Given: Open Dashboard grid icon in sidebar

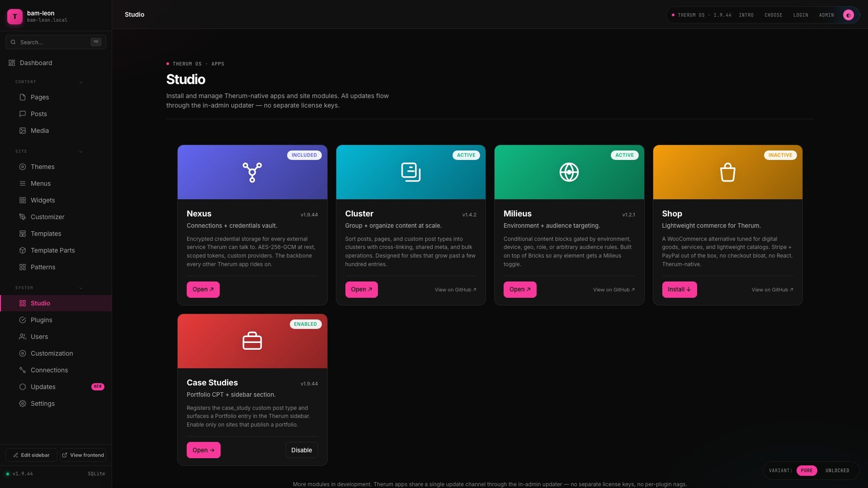Looking at the screenshot, I should (12, 63).
